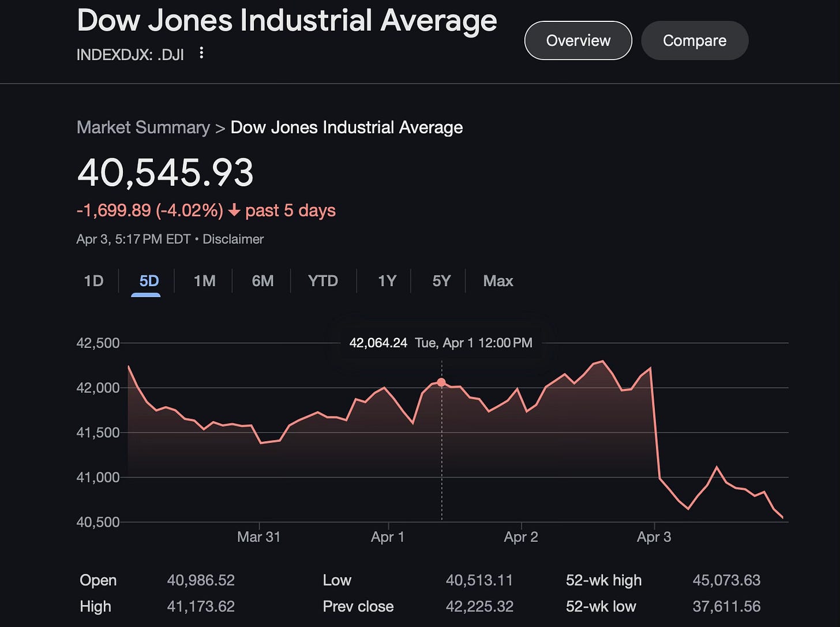Select the 1D time range tab
This screenshot has height=627, width=840.
pyautogui.click(x=93, y=281)
